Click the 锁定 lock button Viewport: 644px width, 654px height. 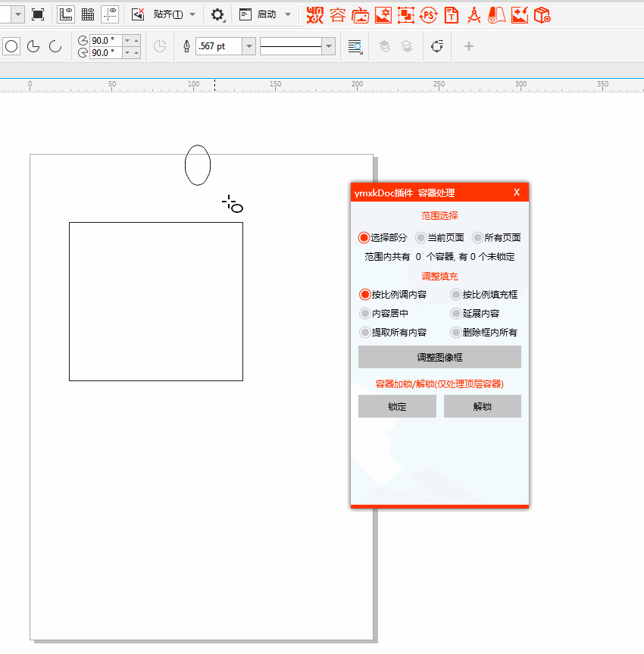click(x=397, y=406)
